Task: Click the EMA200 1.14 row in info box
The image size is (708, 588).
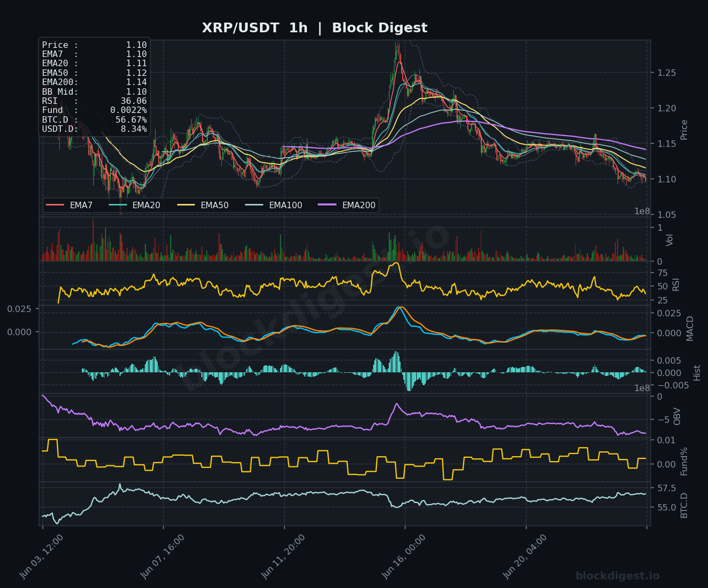Action: 94,82
